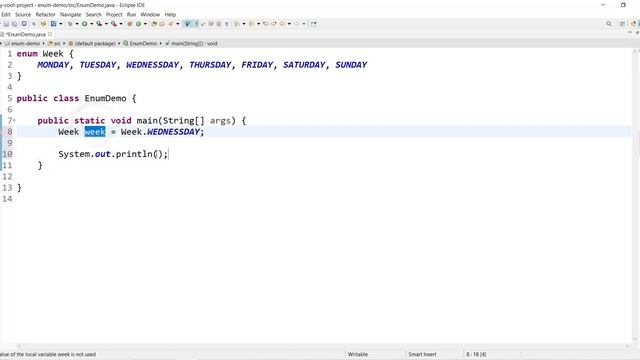Open the Edit menu
The width and height of the screenshot is (640, 360).
[x=6, y=14]
